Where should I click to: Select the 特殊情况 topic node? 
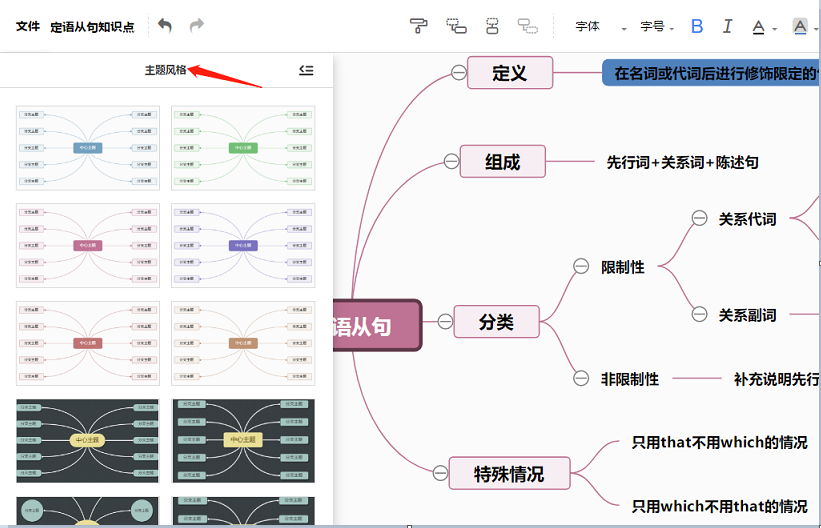point(509,474)
